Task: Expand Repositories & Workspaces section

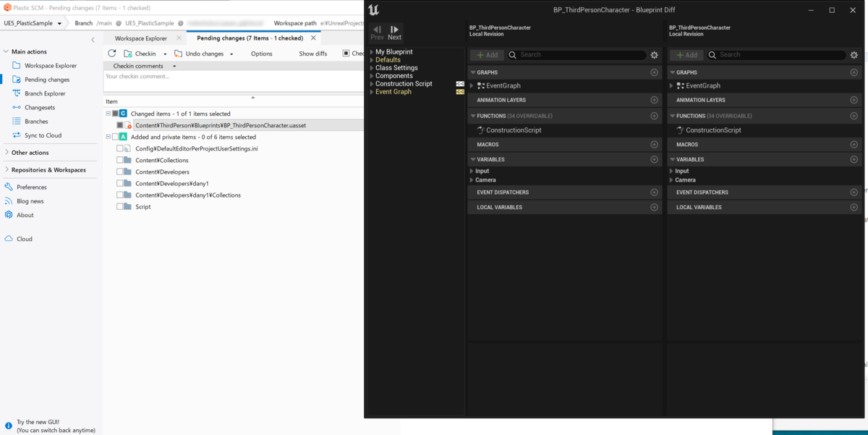Action: coord(7,170)
